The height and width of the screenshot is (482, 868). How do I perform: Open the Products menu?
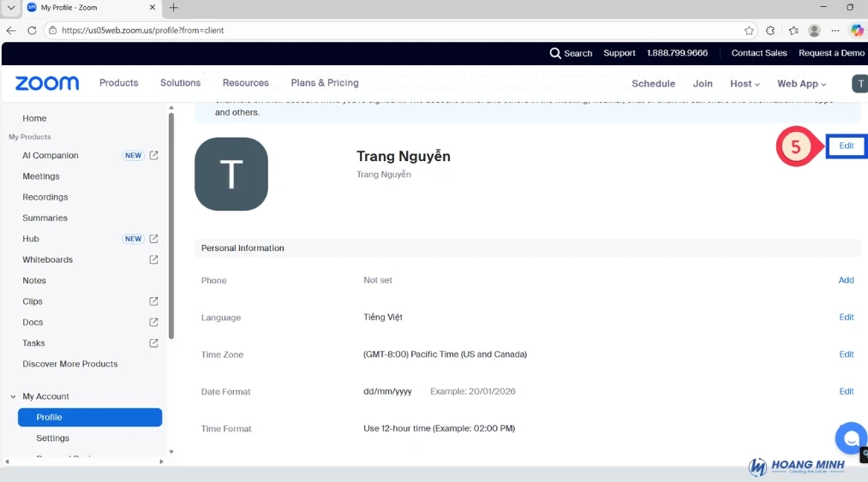118,83
